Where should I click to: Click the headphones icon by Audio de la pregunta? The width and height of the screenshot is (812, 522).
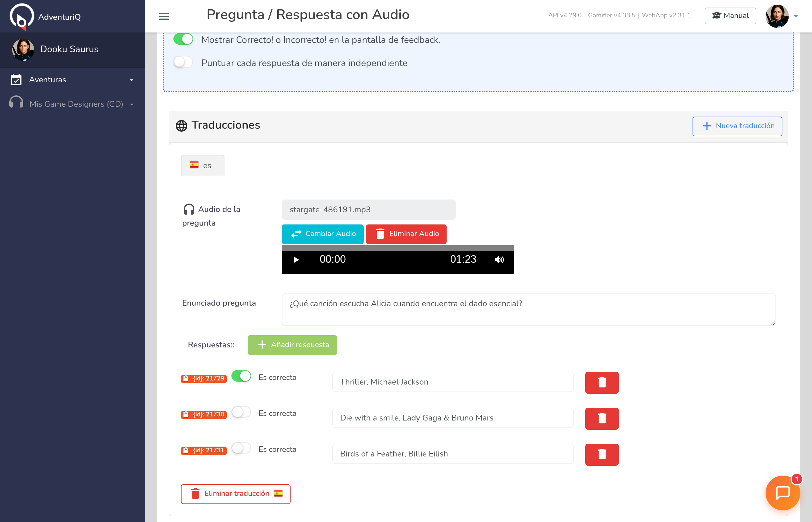click(x=189, y=209)
